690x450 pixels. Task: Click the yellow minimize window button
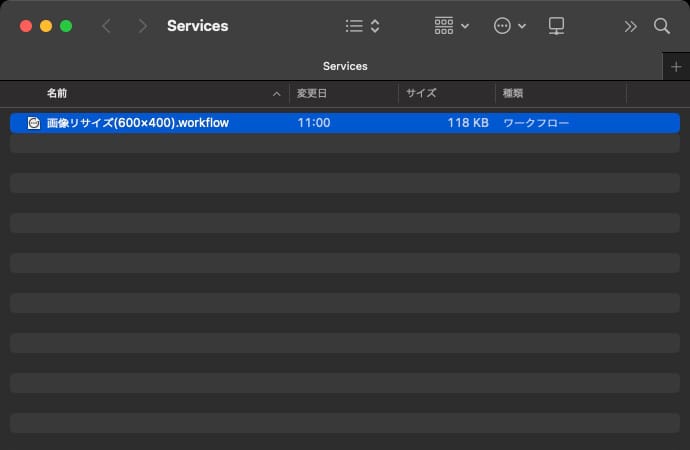click(x=46, y=26)
